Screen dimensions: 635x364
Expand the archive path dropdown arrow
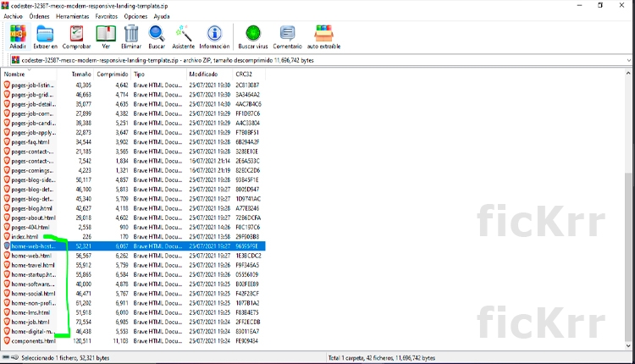click(x=627, y=59)
